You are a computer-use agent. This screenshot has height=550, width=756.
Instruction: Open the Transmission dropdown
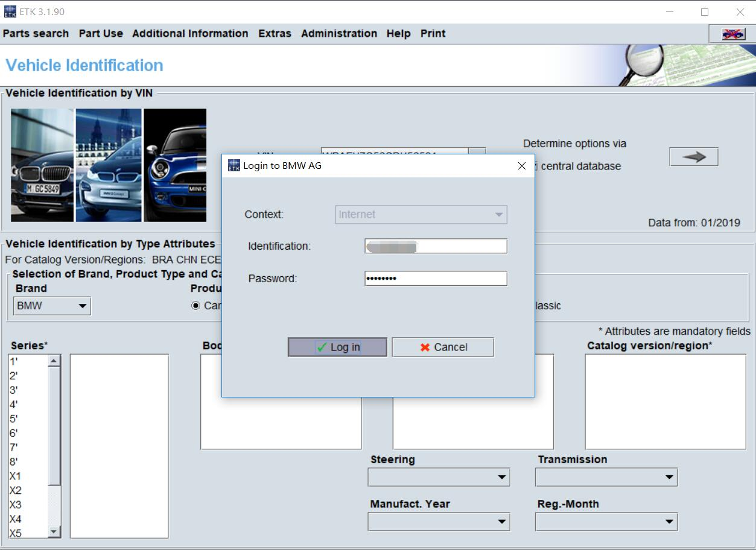click(x=606, y=477)
